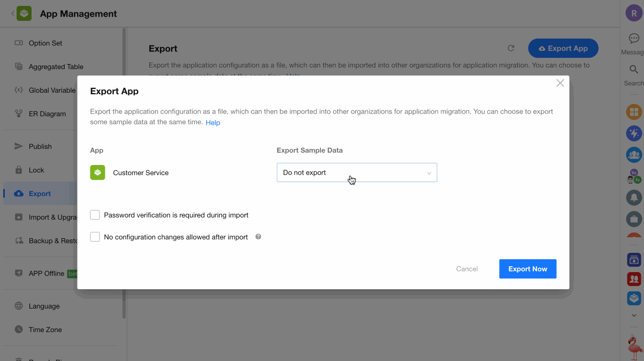The image size is (644, 361).
Task: Open Option Set in the sidebar
Action: pos(45,43)
